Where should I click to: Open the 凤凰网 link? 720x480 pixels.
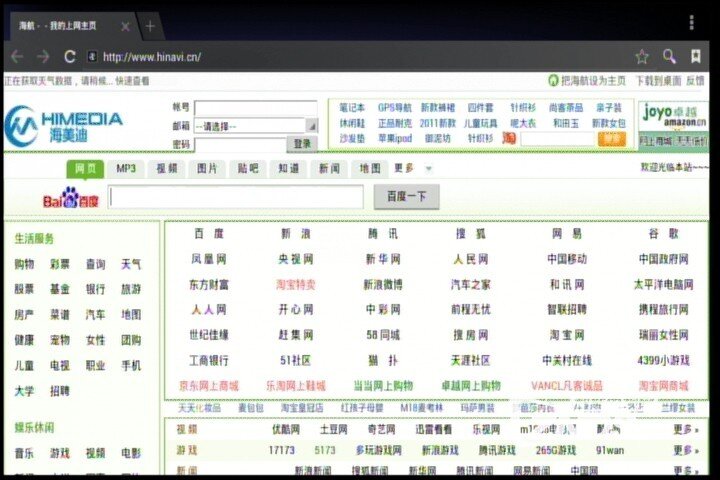[209, 259]
